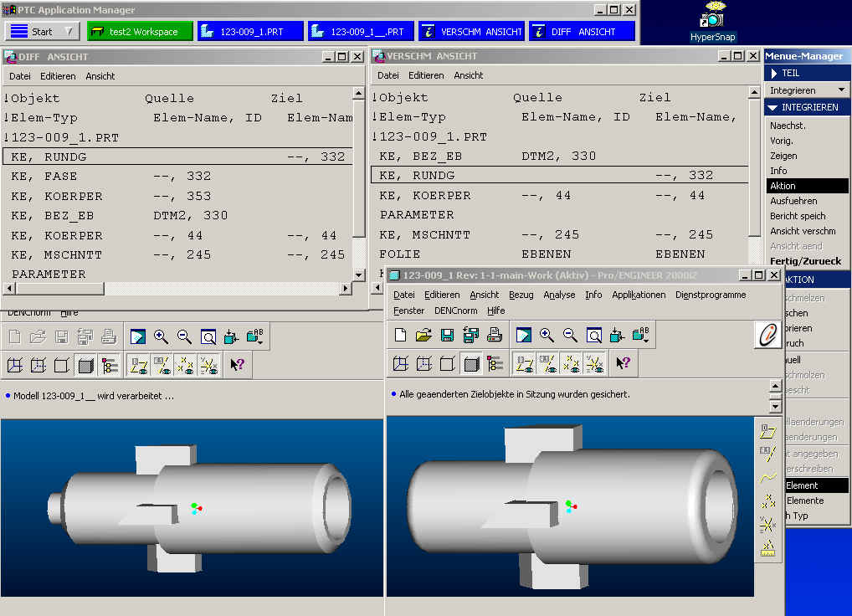Click Ausfuehren in the Menue-Manager

[x=795, y=200]
